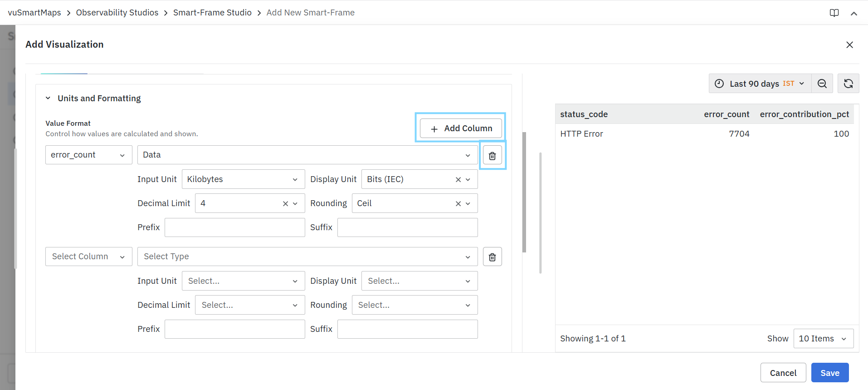
Task: Select the 7704 error count cell
Action: (739, 134)
